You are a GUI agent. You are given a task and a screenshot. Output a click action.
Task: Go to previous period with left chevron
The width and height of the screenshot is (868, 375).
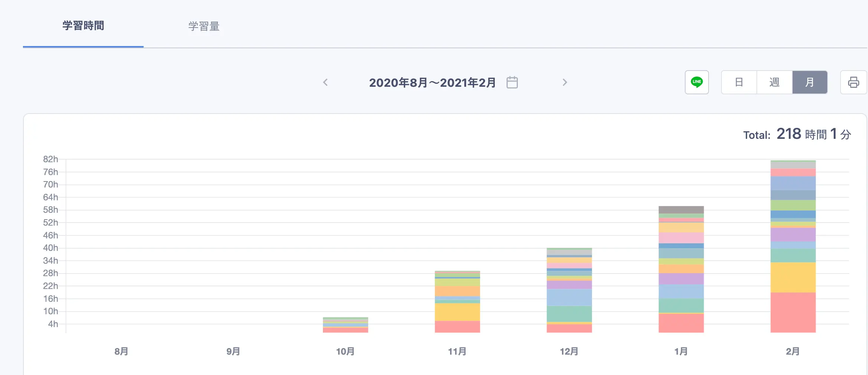pos(326,82)
